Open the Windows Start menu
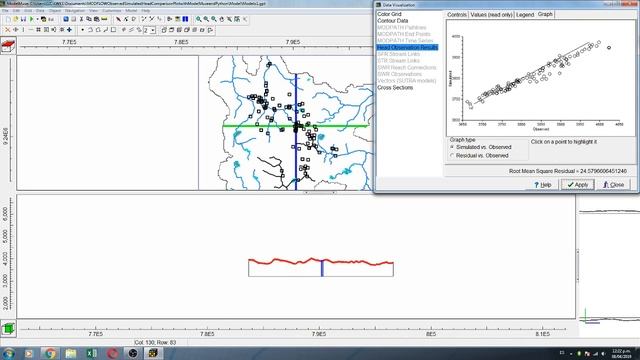 [8, 353]
